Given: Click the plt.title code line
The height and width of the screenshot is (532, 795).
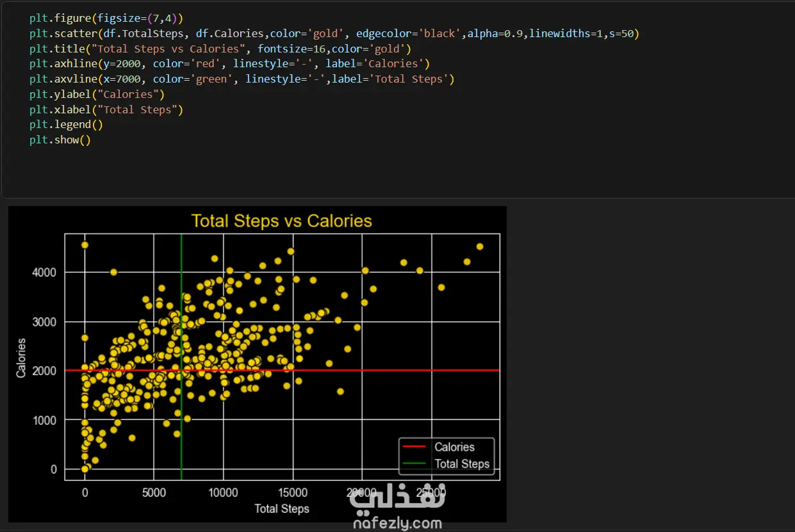Looking at the screenshot, I should 219,49.
